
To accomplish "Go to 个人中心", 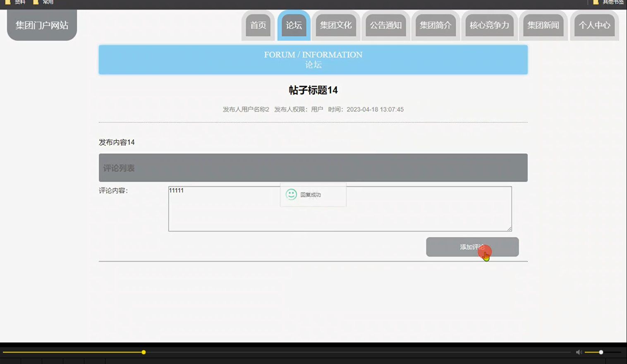I will pos(594,25).
